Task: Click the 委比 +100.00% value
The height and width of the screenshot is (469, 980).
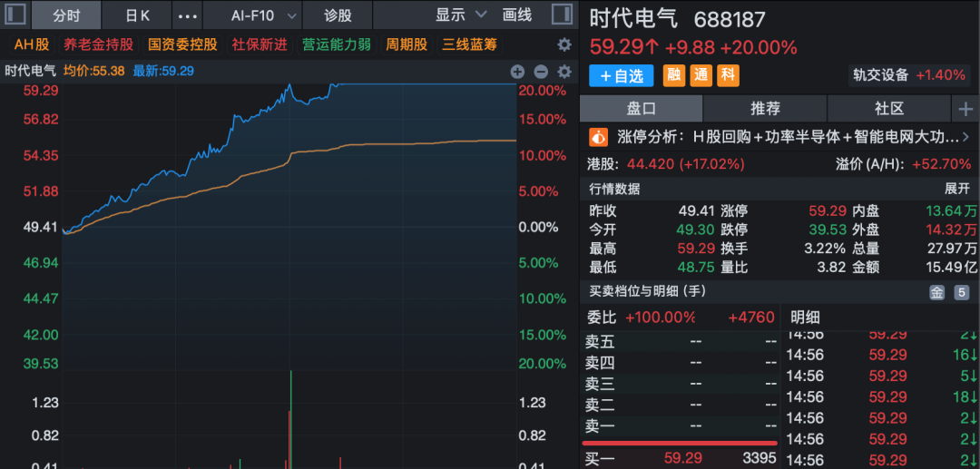Action: [x=660, y=318]
